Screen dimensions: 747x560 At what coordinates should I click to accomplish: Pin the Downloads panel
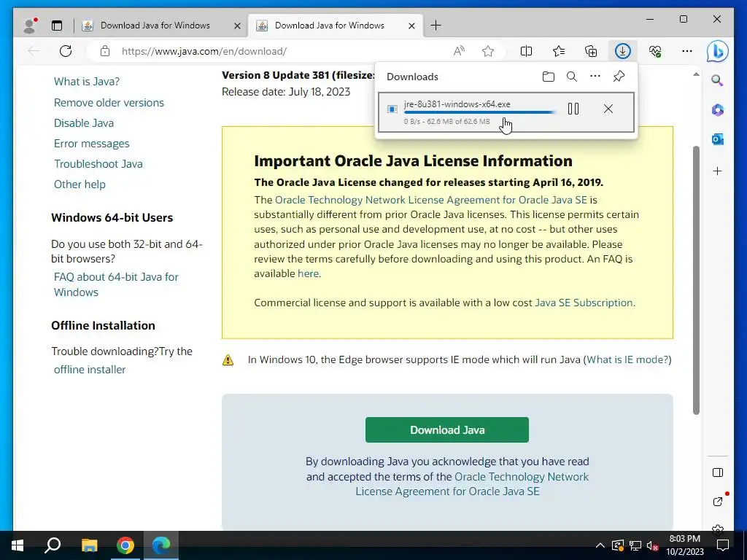tap(619, 76)
